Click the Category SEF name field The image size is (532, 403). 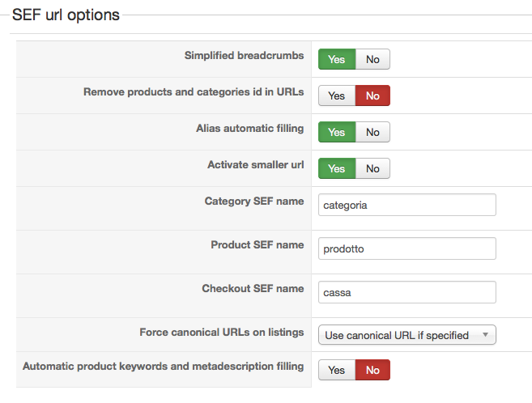(x=406, y=205)
